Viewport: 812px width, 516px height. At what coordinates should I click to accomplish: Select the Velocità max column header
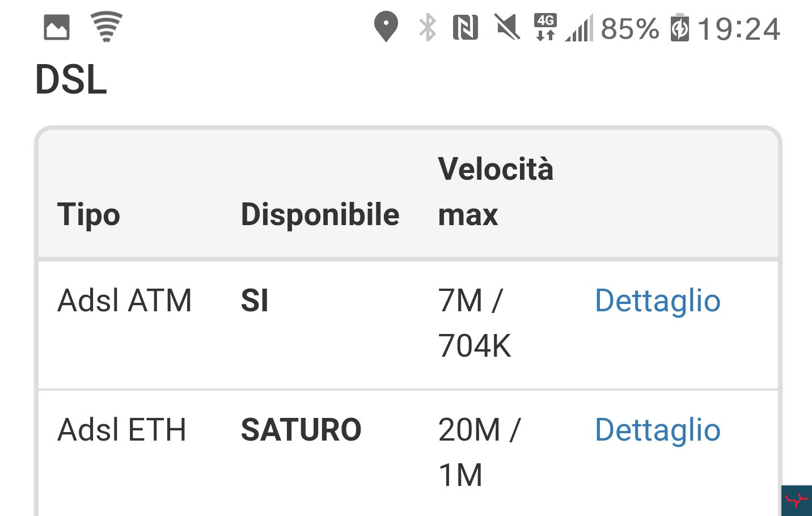point(496,192)
